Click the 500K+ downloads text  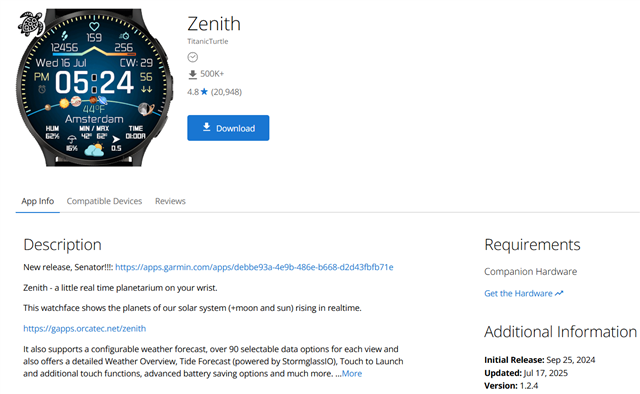tap(212, 74)
